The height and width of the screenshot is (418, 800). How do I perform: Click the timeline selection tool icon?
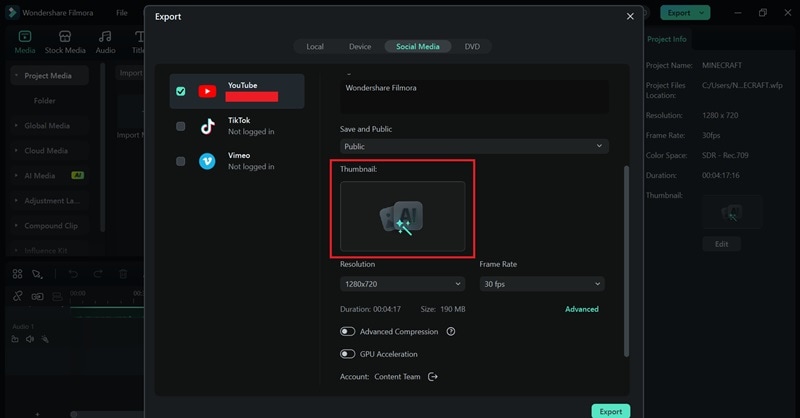pyautogui.click(x=37, y=274)
